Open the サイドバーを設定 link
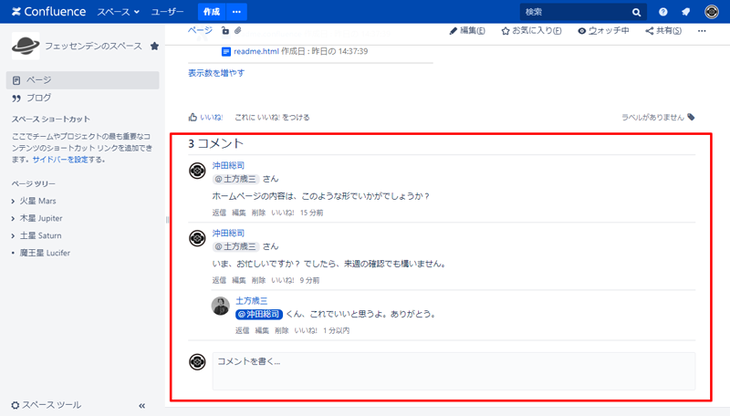730x416 pixels. (x=60, y=160)
